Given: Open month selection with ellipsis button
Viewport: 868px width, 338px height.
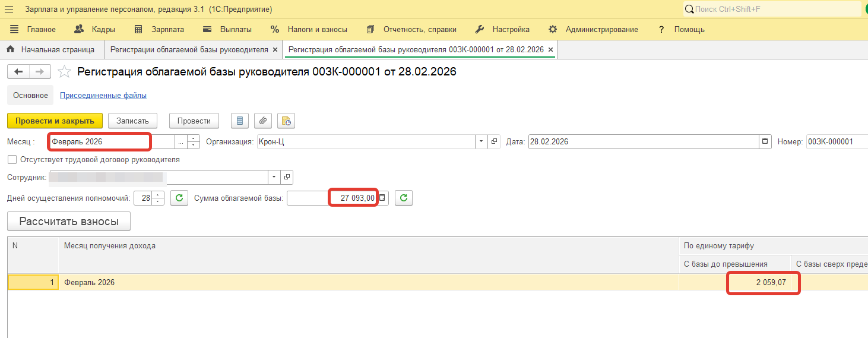Looking at the screenshot, I should coord(180,142).
